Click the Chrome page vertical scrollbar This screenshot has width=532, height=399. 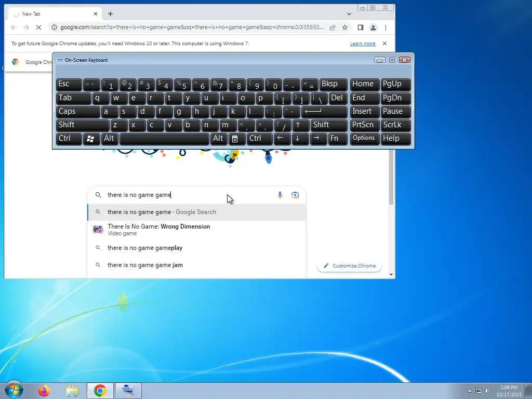point(391,178)
